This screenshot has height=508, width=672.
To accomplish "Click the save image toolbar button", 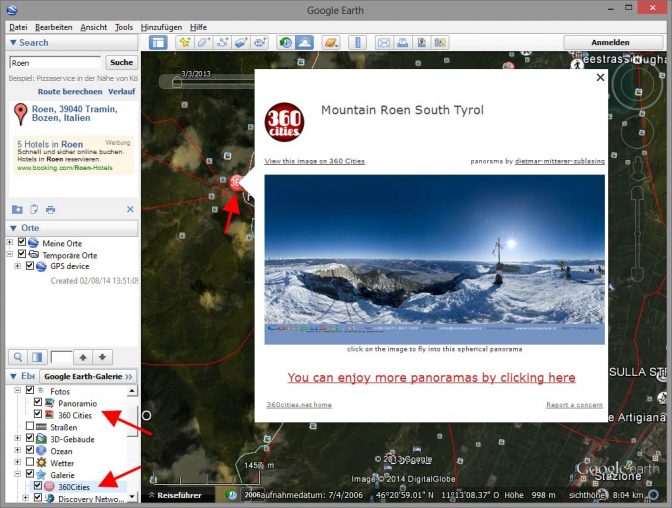I will (x=421, y=42).
